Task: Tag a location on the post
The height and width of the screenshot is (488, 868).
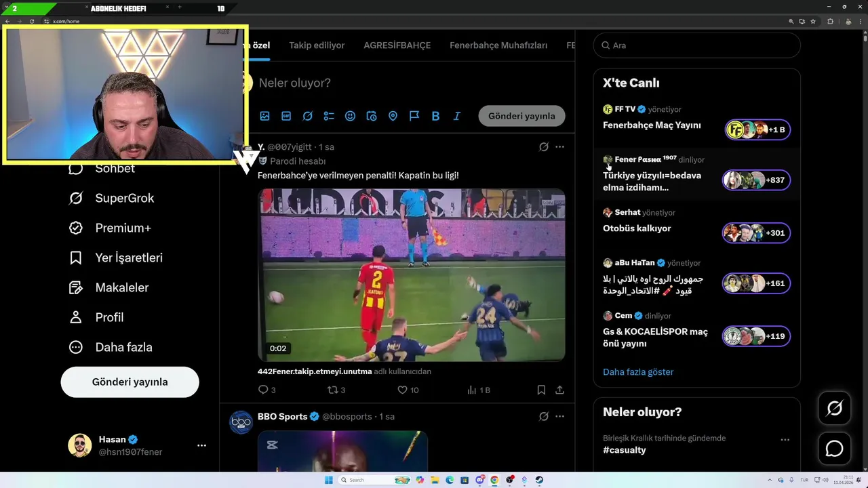Action: coord(393,116)
